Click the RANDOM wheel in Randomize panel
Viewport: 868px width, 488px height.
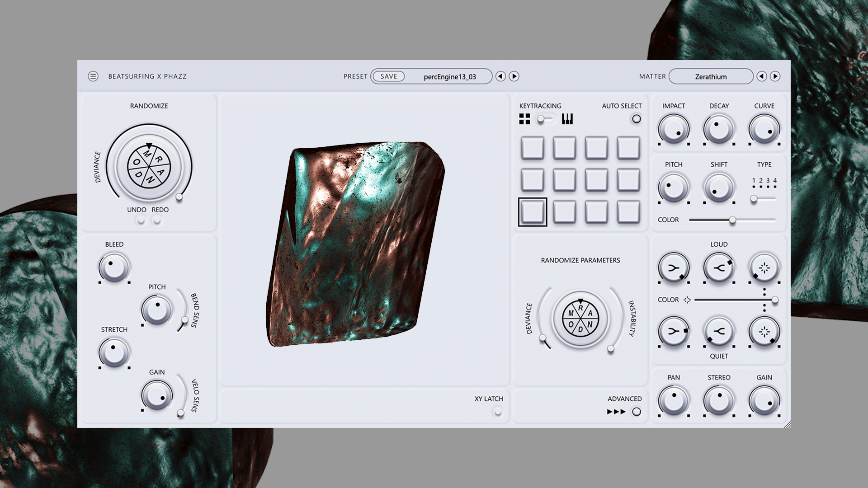[149, 166]
